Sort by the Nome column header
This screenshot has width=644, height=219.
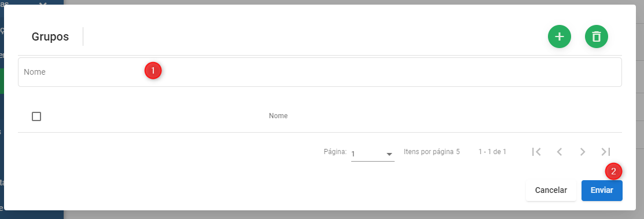click(x=278, y=116)
